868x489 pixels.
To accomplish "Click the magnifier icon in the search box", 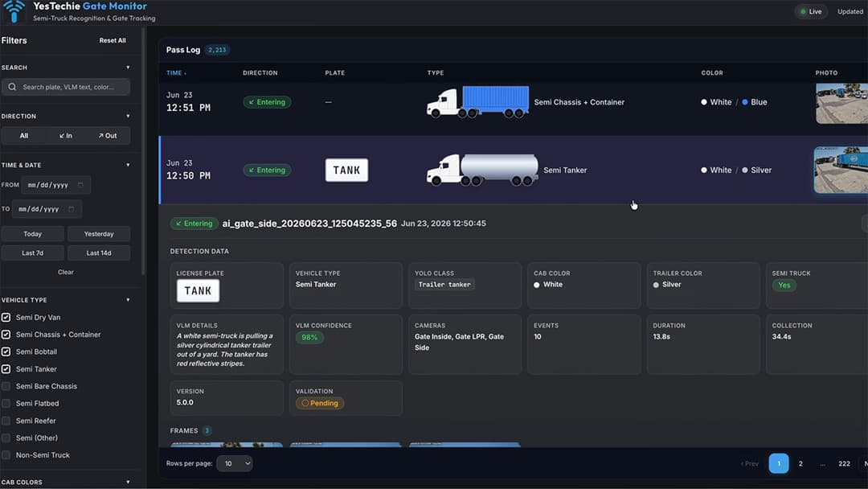I will [12, 87].
